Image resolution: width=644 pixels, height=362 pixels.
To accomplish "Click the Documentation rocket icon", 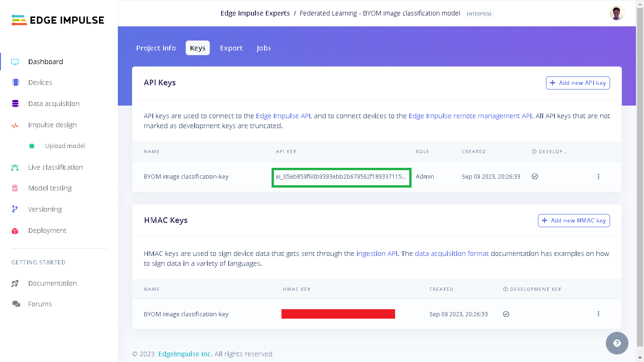I will [15, 283].
